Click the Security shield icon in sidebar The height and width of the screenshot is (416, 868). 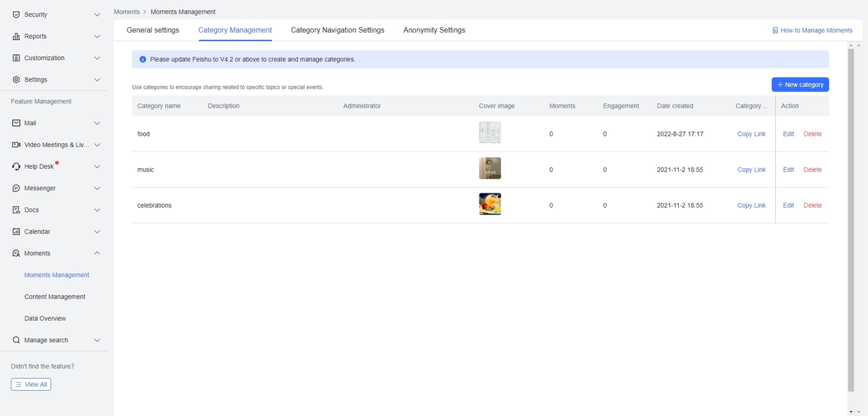pos(16,14)
